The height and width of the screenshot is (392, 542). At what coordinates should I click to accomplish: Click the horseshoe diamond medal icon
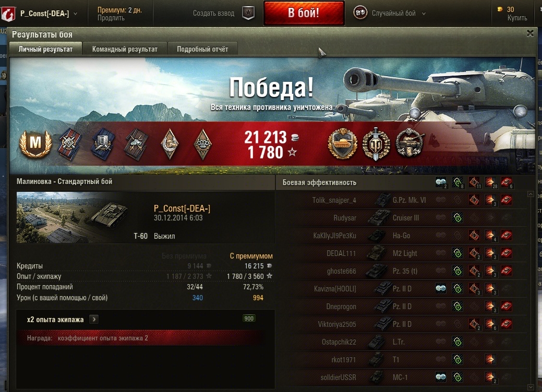click(x=170, y=144)
